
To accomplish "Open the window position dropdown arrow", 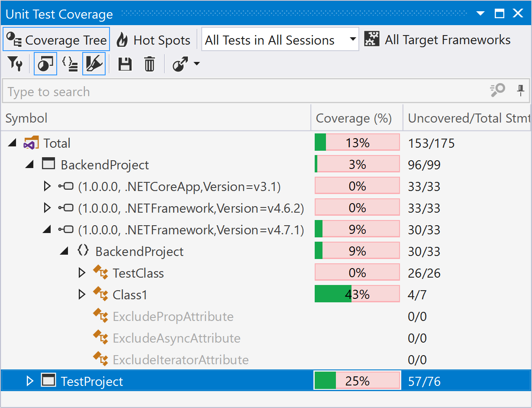I will pos(480,13).
